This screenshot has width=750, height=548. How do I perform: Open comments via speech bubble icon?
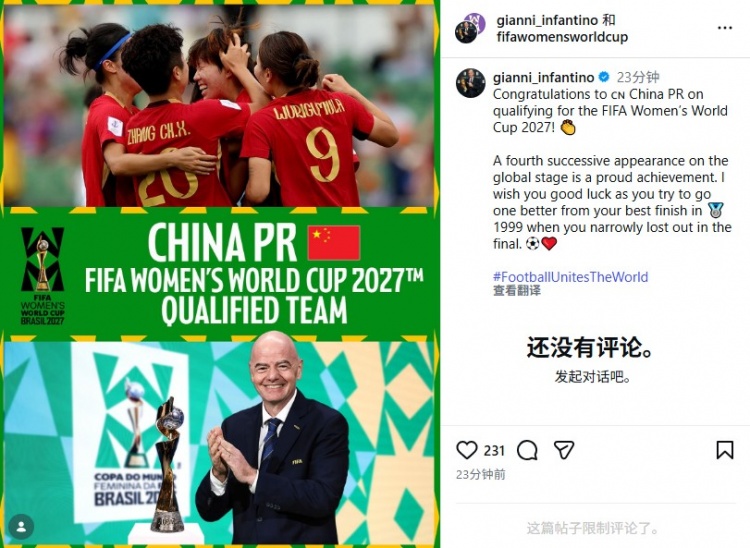click(527, 450)
